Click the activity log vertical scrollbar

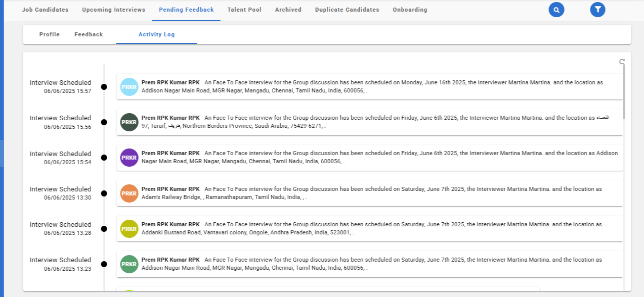pyautogui.click(x=624, y=91)
